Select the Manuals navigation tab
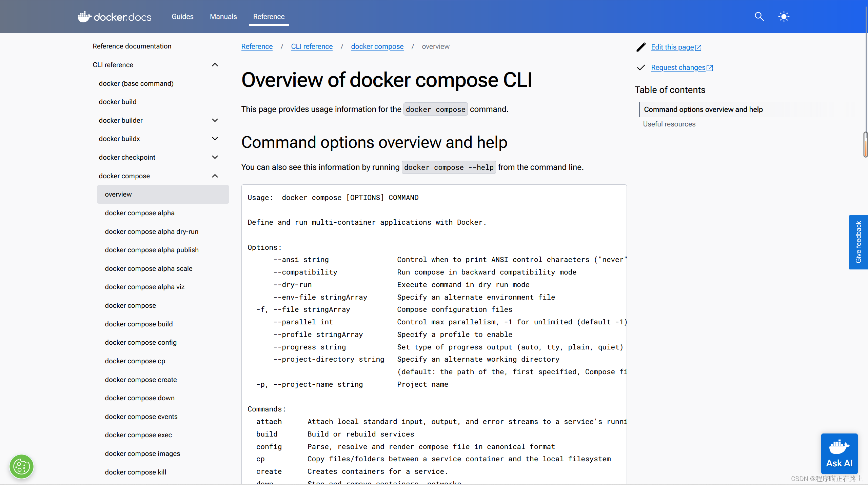Viewport: 868px width, 485px height. point(223,16)
